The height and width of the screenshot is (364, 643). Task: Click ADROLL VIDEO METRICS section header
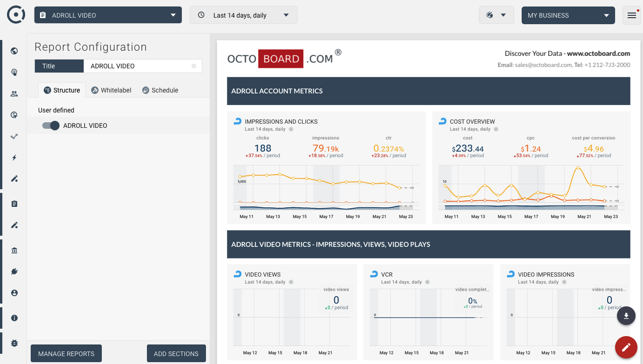429,245
